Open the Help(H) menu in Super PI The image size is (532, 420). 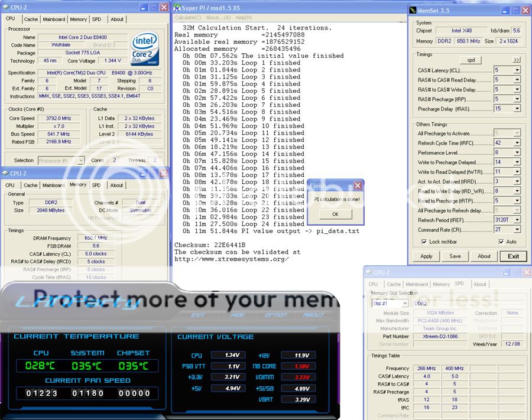(244, 18)
